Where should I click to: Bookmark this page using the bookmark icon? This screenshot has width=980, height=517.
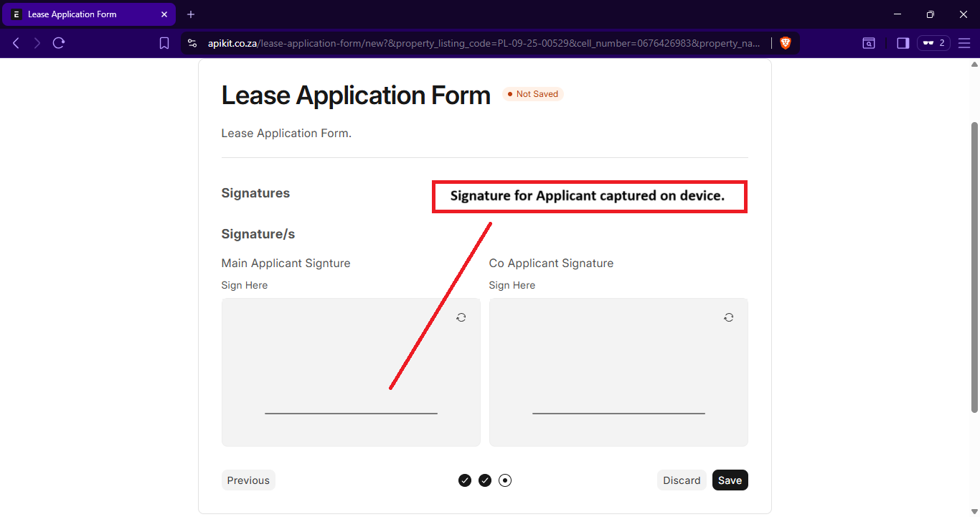tap(164, 43)
